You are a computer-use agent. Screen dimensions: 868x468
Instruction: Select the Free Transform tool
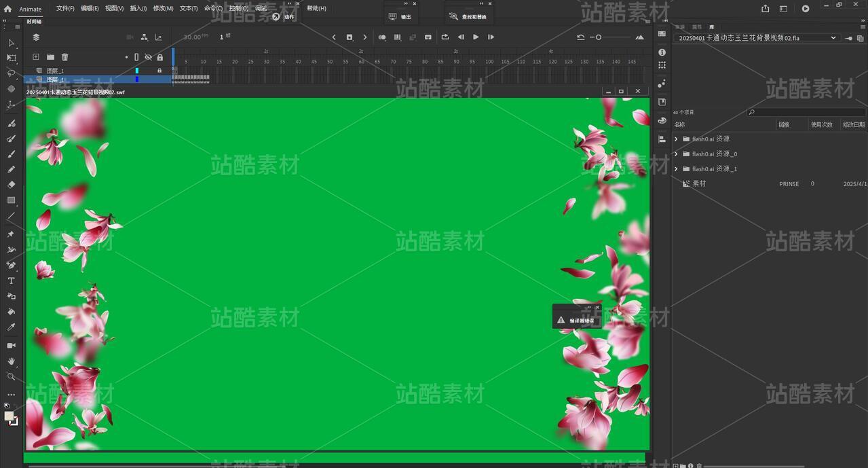11,58
